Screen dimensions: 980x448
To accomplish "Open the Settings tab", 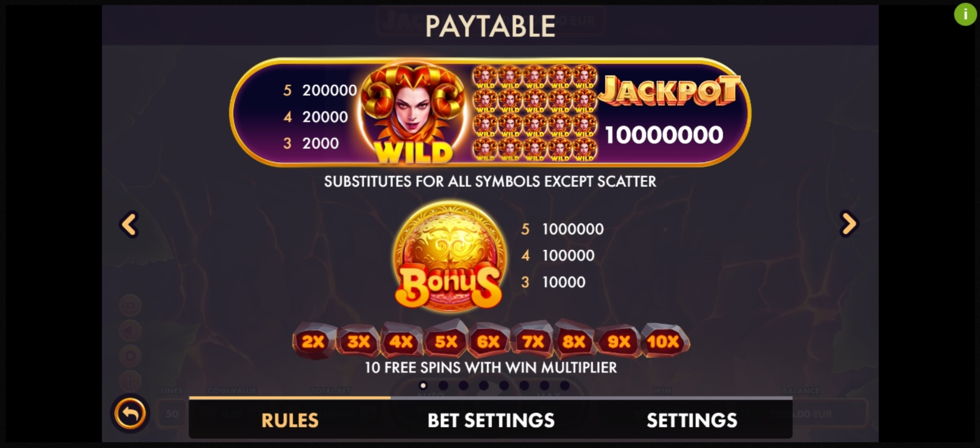I will coord(692,420).
